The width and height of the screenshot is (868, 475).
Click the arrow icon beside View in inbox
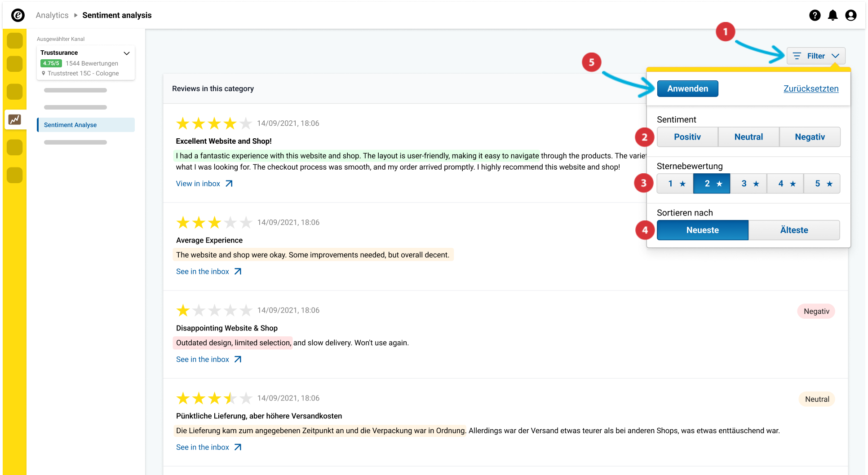coord(229,184)
